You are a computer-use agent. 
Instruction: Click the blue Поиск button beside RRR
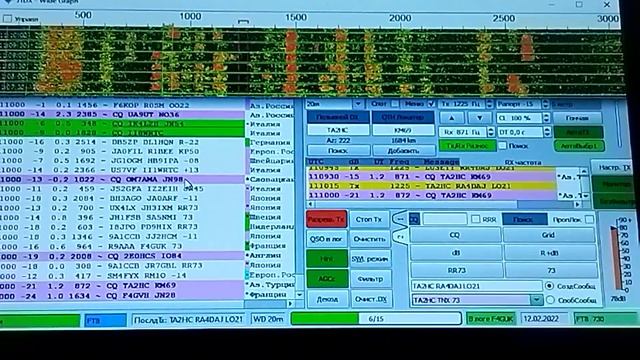click(x=524, y=220)
